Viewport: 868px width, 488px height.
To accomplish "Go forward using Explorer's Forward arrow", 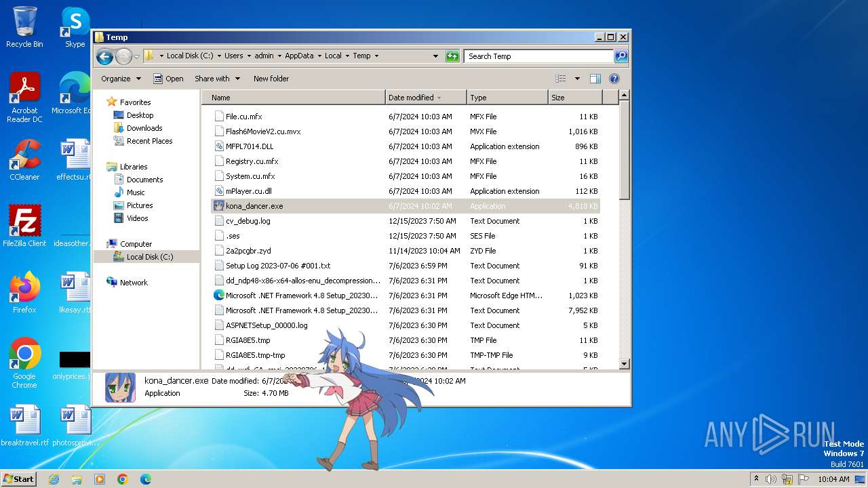I will [x=123, y=56].
